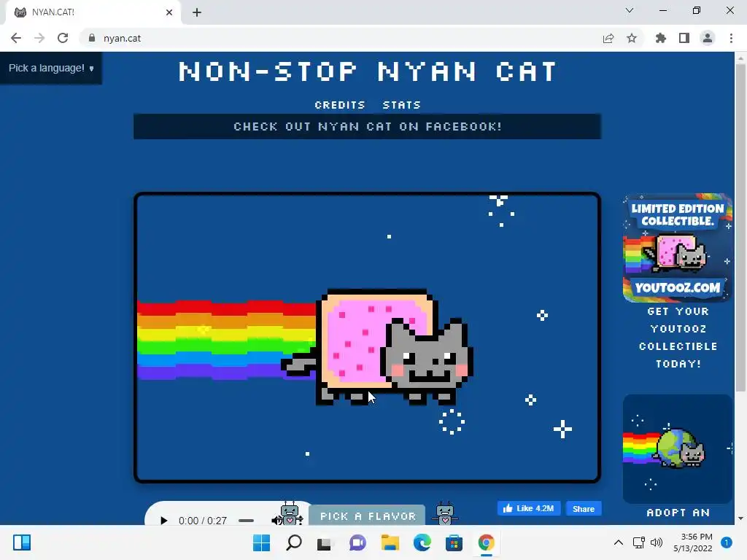Click the ADOPT AN link text
Image resolution: width=747 pixels, height=560 pixels.
click(x=678, y=513)
